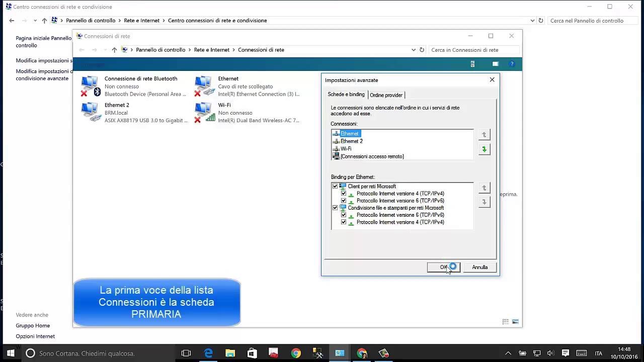Image resolution: width=644 pixels, height=362 pixels.
Task: Go back in Centro connessioni di rete window
Action: tap(12, 21)
